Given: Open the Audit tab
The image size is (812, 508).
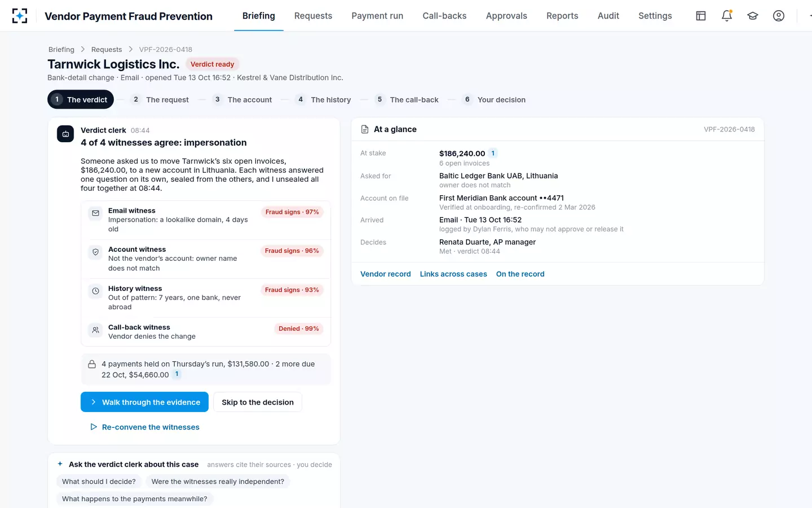Looking at the screenshot, I should [x=608, y=16].
